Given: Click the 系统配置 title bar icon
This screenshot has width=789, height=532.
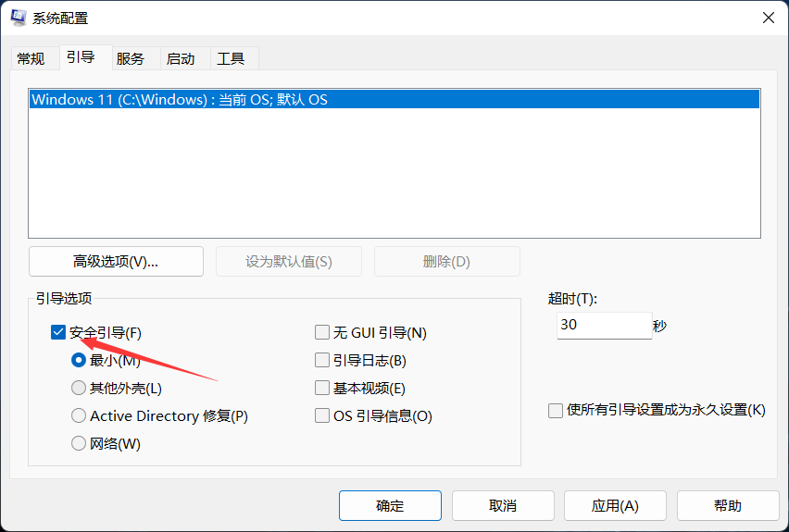Looking at the screenshot, I should pyautogui.click(x=18, y=18).
